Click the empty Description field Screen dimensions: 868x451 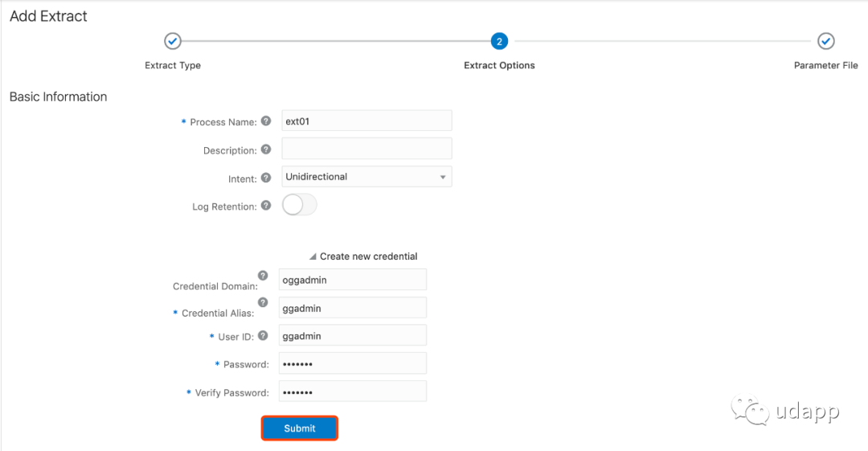pos(366,149)
